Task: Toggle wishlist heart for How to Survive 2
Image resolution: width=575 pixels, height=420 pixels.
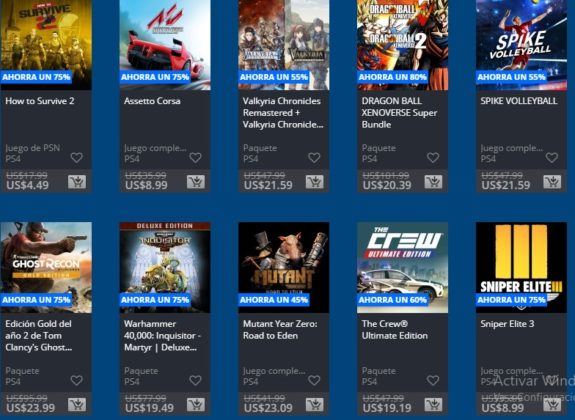Action: (77, 158)
